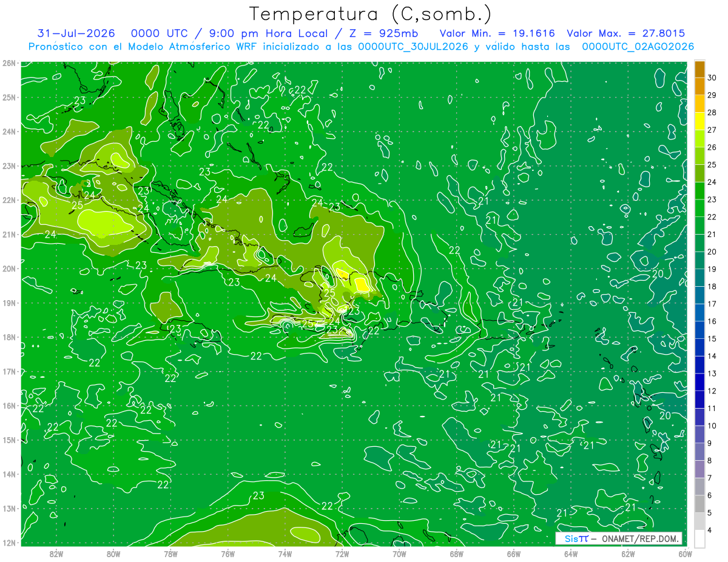Click the "70W" longitude axis label
This screenshot has width=728, height=562.
pyautogui.click(x=399, y=554)
